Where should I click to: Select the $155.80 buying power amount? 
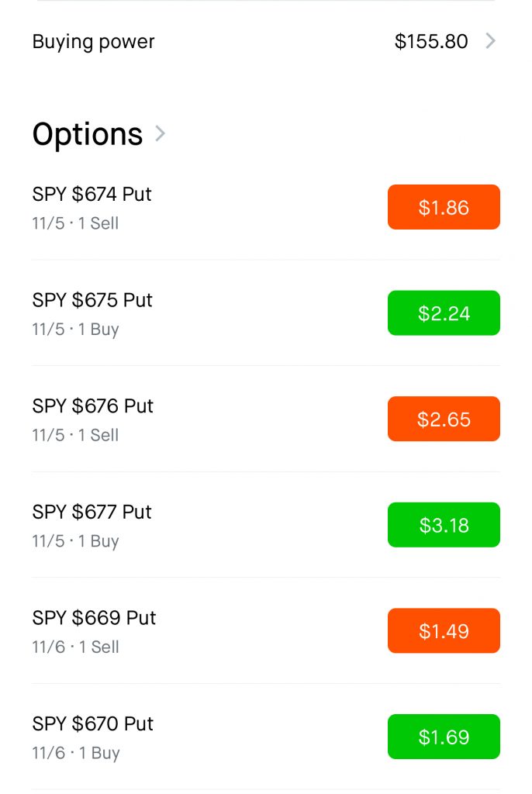pyautogui.click(x=431, y=42)
